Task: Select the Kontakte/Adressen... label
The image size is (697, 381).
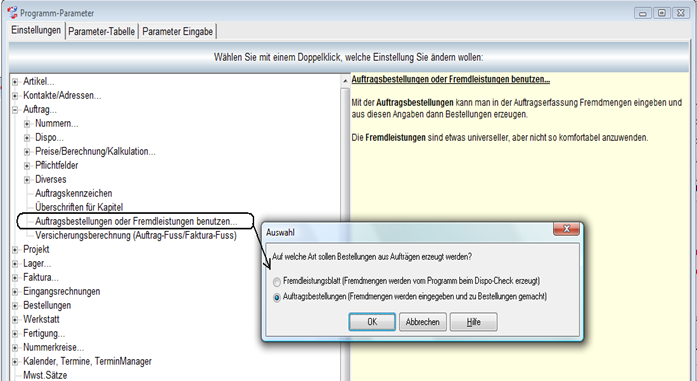Action: [62, 96]
